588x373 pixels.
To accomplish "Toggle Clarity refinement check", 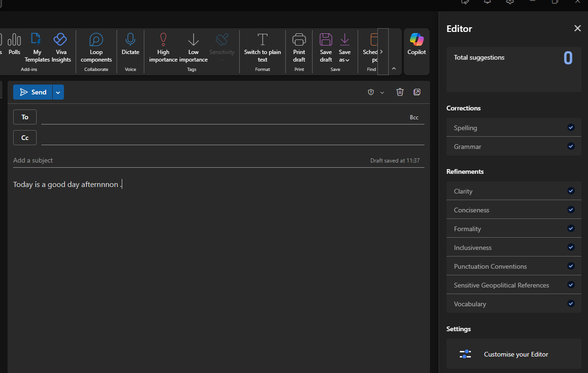I will coord(571,191).
